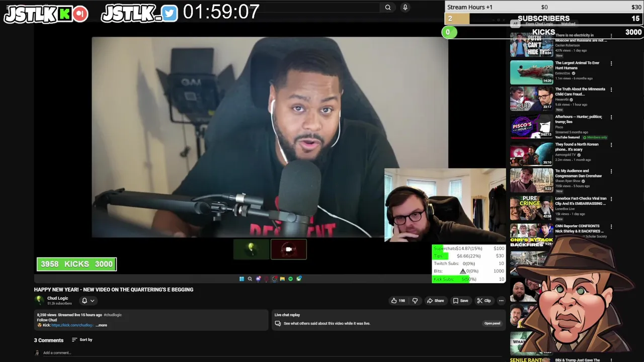Screen dimensions: 644x362
Task: Click the Tips green progress bar
Action: tap(440, 256)
